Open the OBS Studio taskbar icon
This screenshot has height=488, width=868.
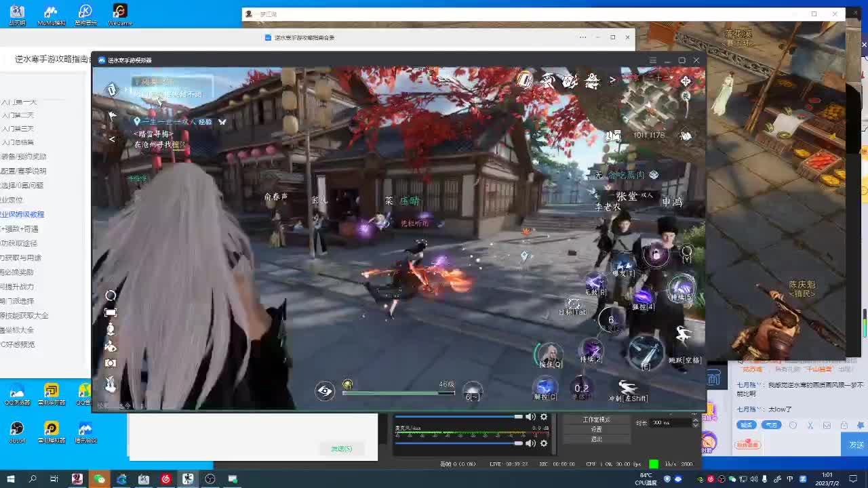click(210, 479)
